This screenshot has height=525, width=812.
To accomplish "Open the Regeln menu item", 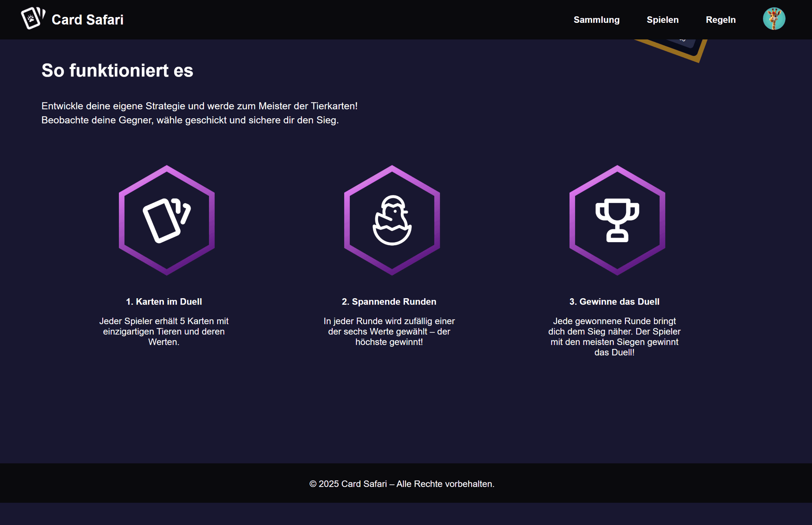I will pyautogui.click(x=720, y=20).
